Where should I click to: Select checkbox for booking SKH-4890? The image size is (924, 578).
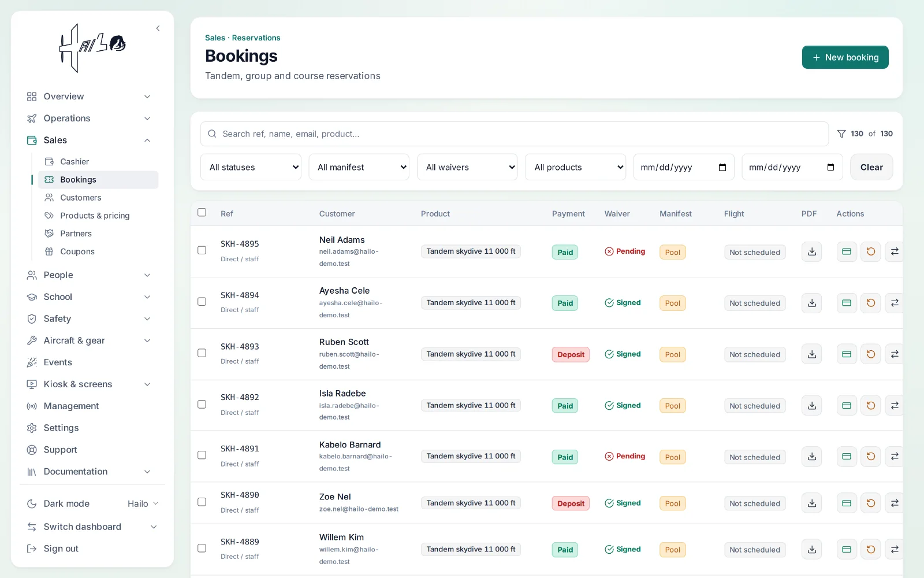click(202, 502)
